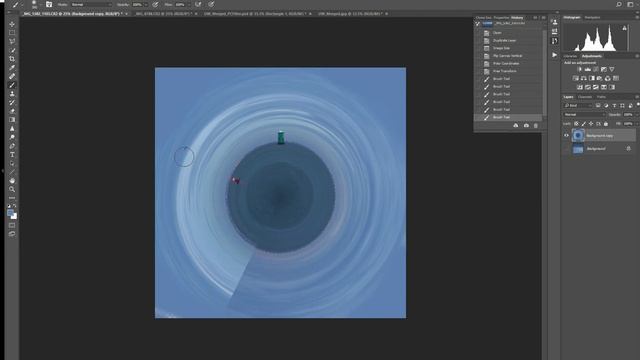Delete current state trash icon in History

coord(536,126)
